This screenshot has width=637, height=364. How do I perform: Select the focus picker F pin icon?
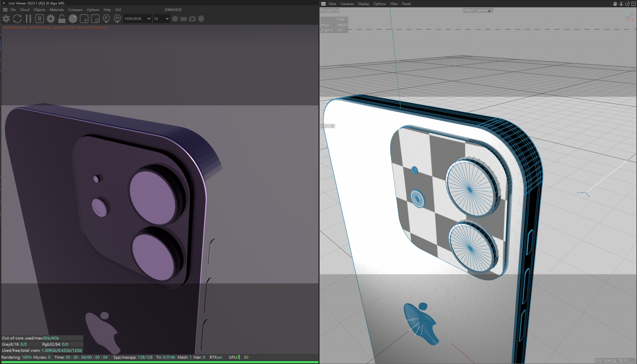click(106, 19)
